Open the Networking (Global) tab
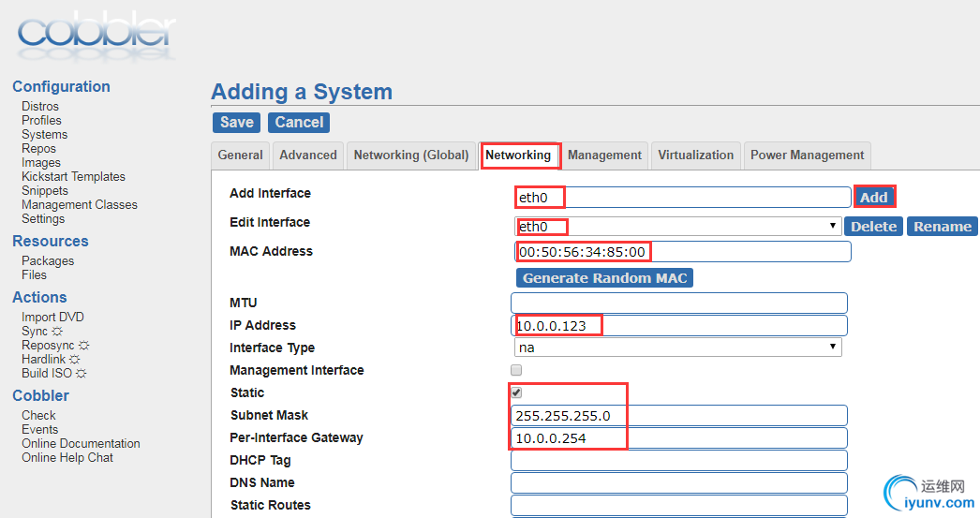 click(x=411, y=155)
